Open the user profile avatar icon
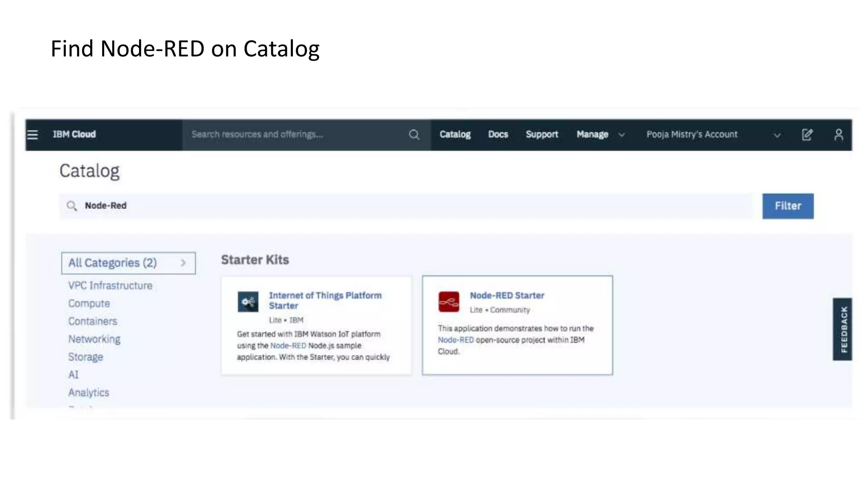The height and width of the screenshot is (488, 868). tap(838, 135)
